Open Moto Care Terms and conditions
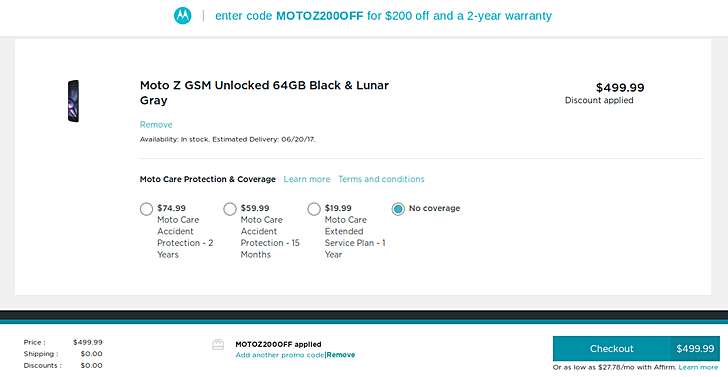This screenshot has width=728, height=377. (381, 179)
